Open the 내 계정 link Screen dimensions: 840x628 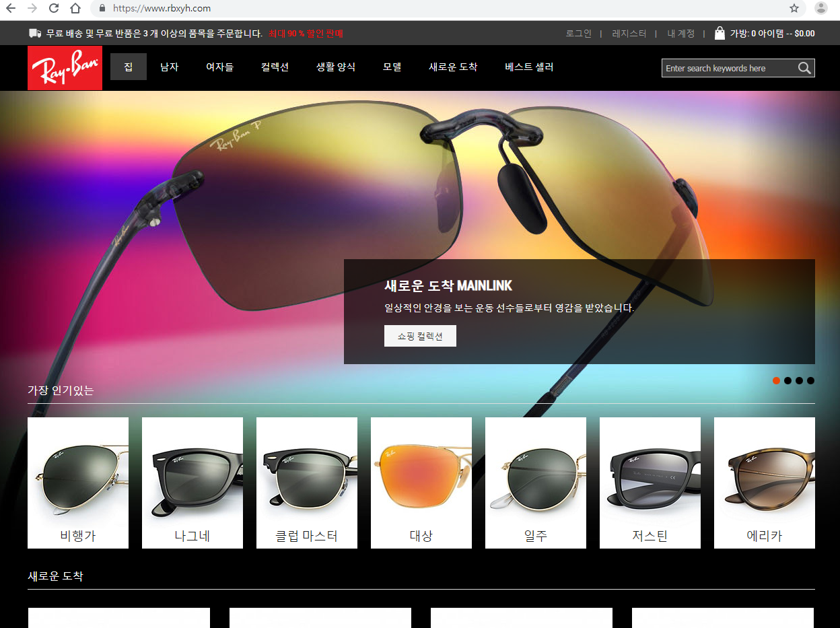[680, 33]
